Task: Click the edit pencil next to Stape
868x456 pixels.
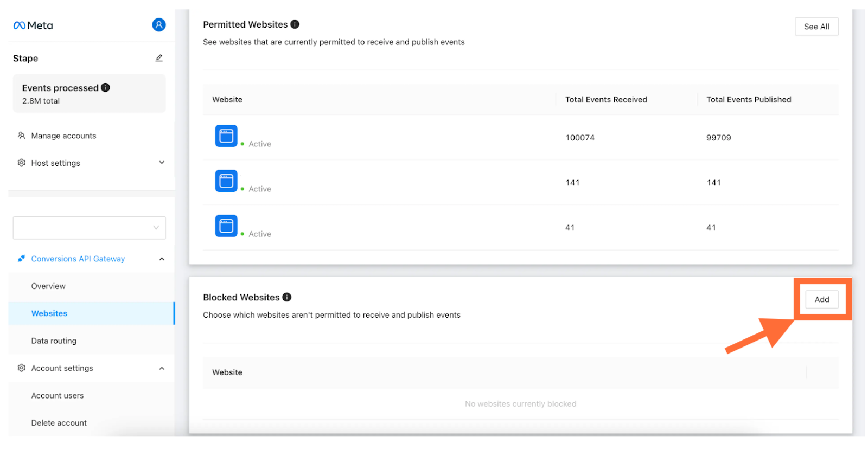Action: (159, 58)
